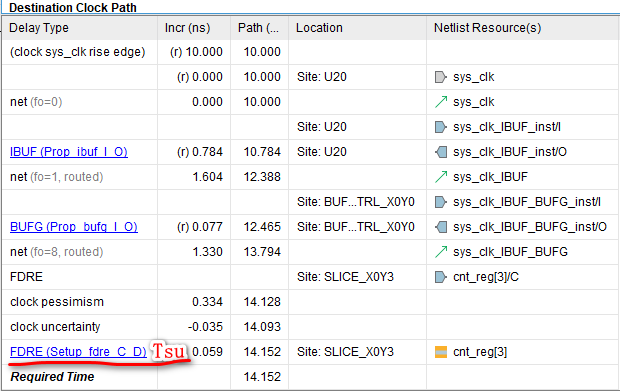Screen dimensions: 620x391
Task: Select the Required Time row
Action: pos(311,377)
